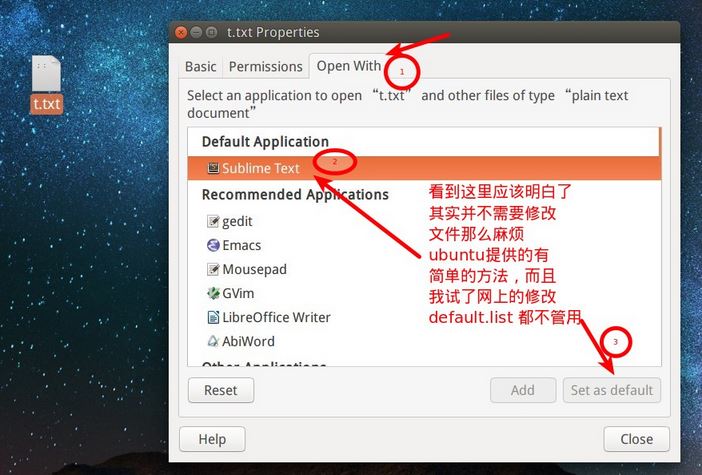Select the t.txt file icon on desktop
This screenshot has width=702, height=475.
pos(46,73)
